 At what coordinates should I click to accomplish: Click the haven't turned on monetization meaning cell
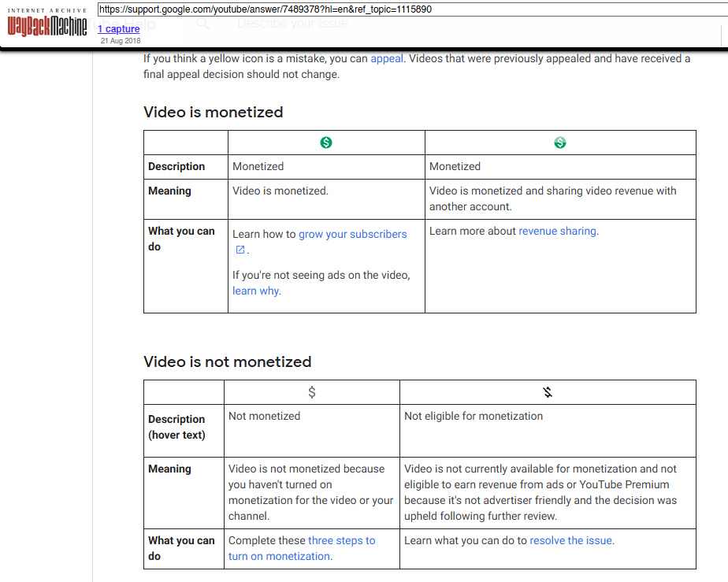pyautogui.click(x=312, y=493)
